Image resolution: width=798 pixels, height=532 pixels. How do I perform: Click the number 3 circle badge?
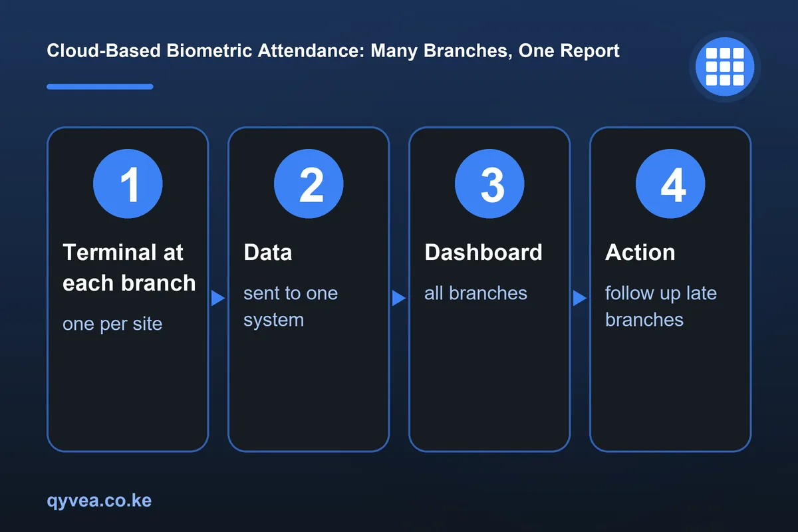coord(489,184)
